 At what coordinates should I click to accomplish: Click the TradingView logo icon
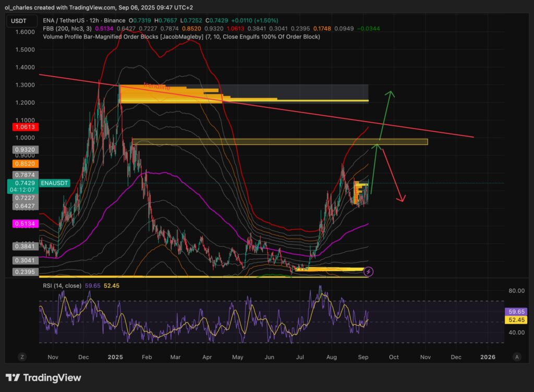(13, 377)
